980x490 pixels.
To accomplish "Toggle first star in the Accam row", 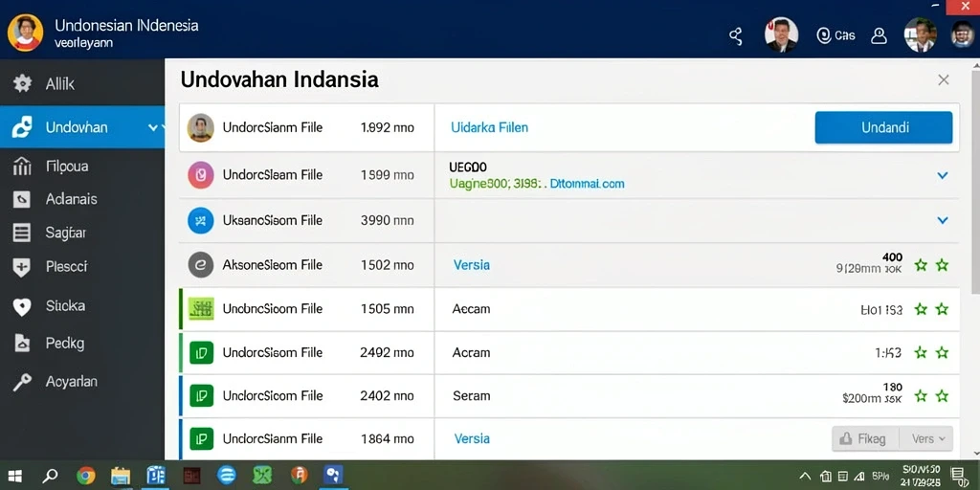I will coord(921,309).
